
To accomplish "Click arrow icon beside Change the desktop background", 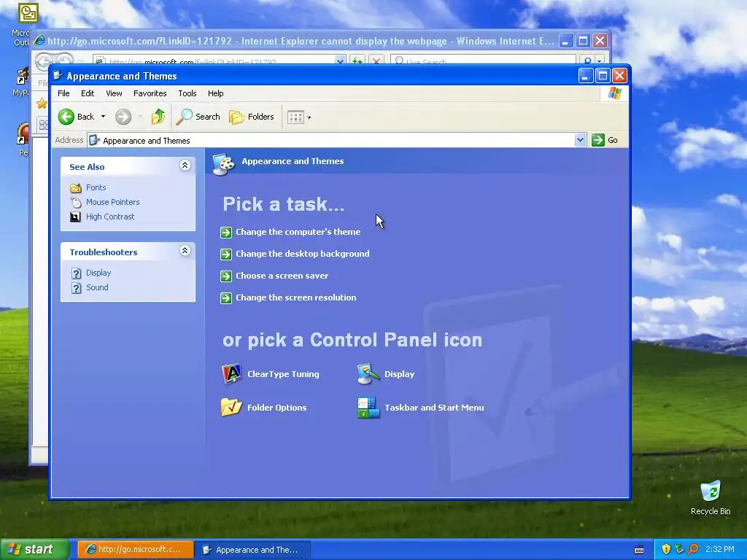I will (x=226, y=254).
